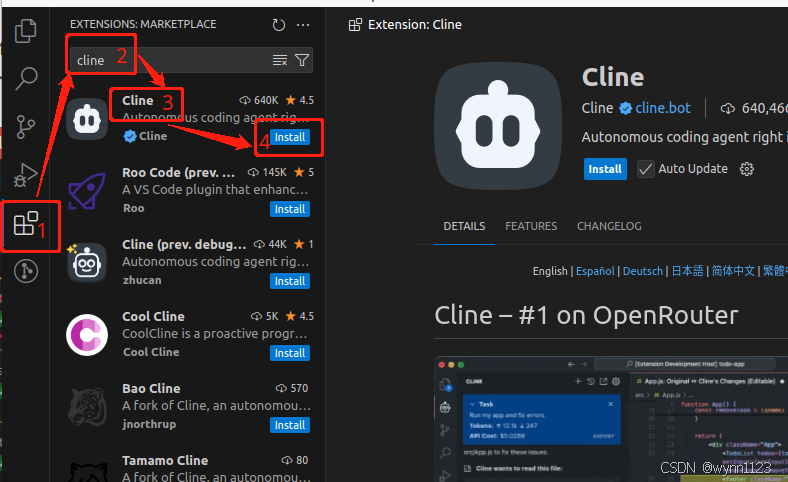Image resolution: width=788 pixels, height=482 pixels.
Task: Open the Git Graph icon below Extensions
Action: click(x=26, y=271)
